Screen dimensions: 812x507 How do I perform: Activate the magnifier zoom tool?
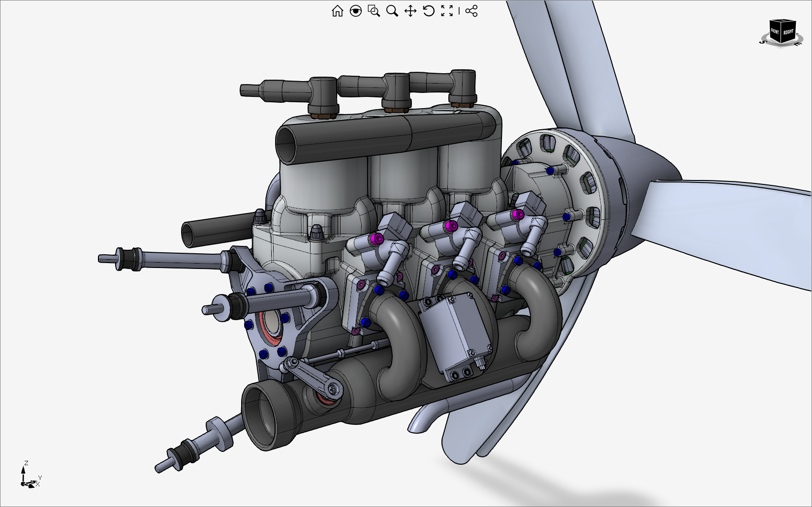pos(392,11)
